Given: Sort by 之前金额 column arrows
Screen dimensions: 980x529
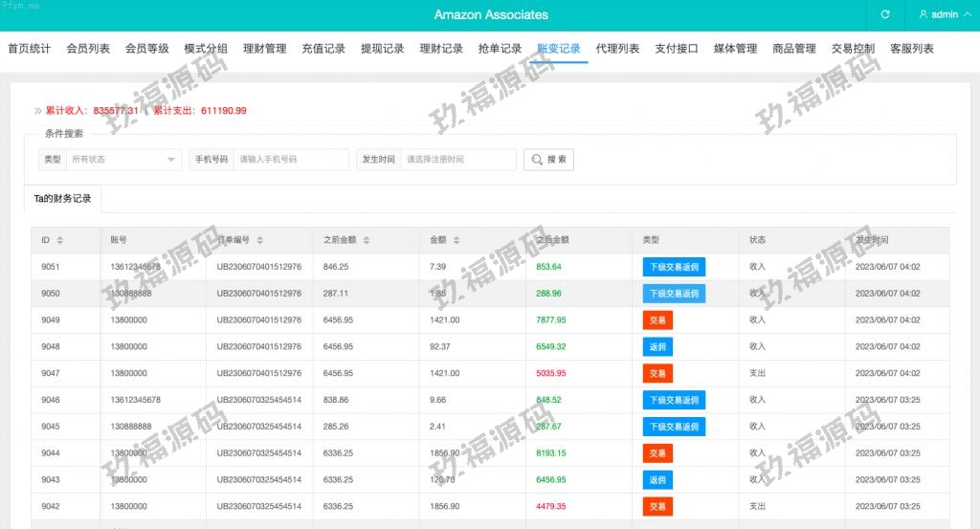Looking at the screenshot, I should tap(366, 240).
